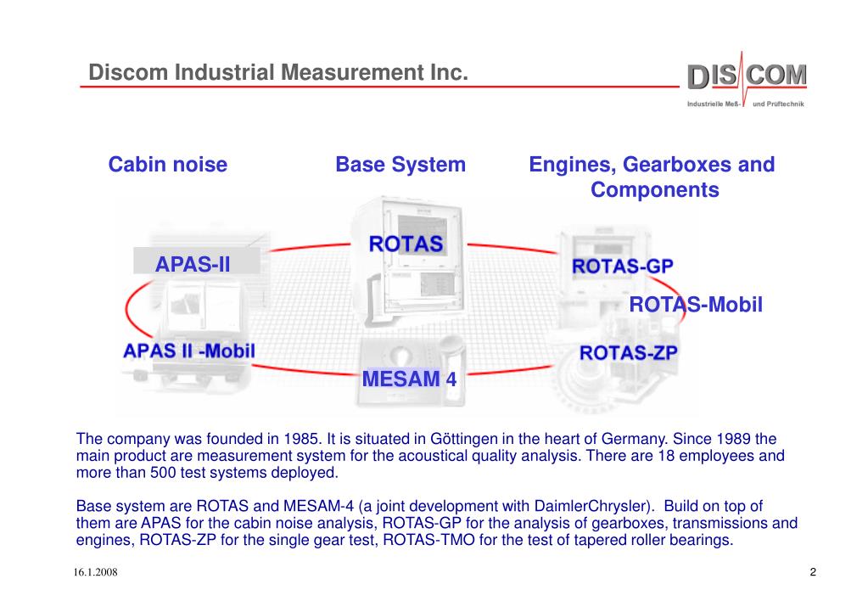Click the paragraph starting 'The company was founded'
The width and height of the screenshot is (868, 601).
430,456
